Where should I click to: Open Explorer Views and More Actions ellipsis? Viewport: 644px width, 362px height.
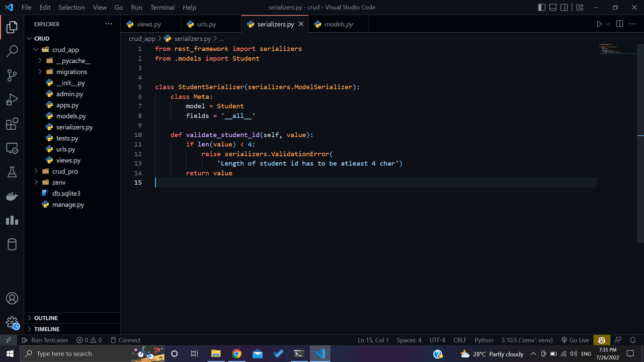[109, 24]
